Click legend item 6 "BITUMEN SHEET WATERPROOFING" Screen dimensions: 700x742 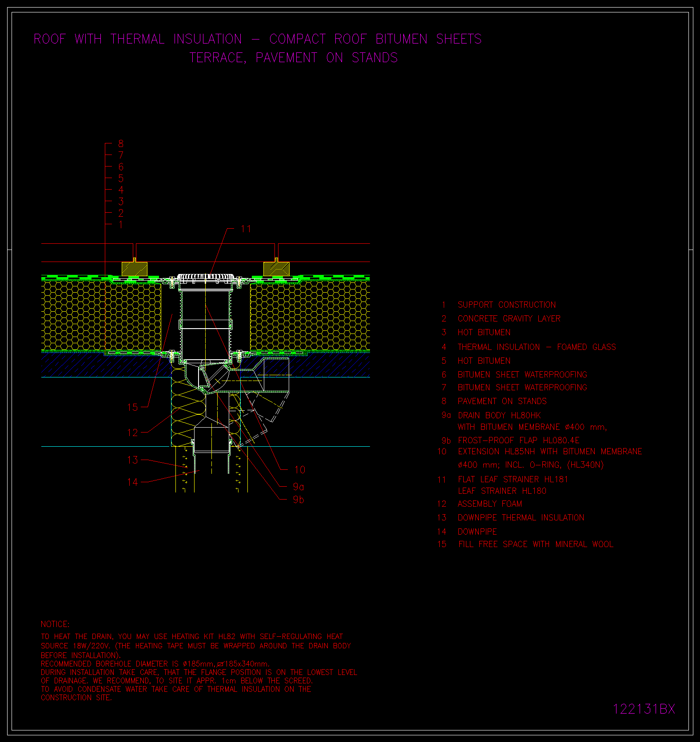point(522,374)
